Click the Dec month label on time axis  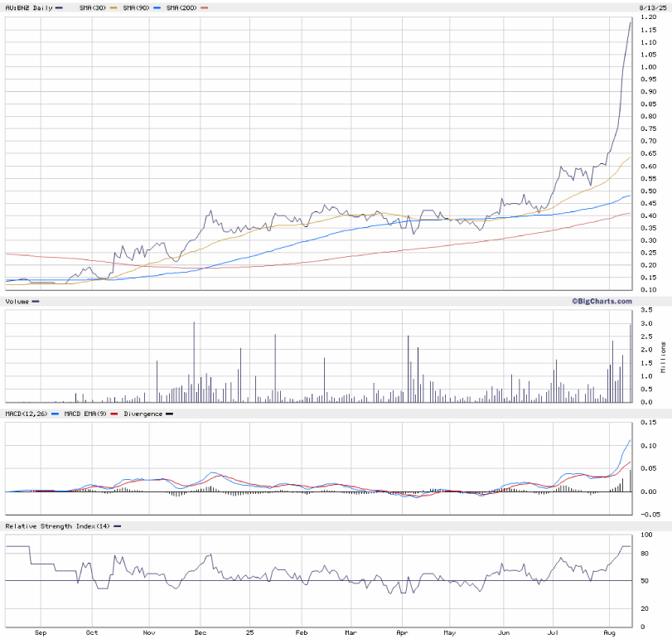[200, 632]
